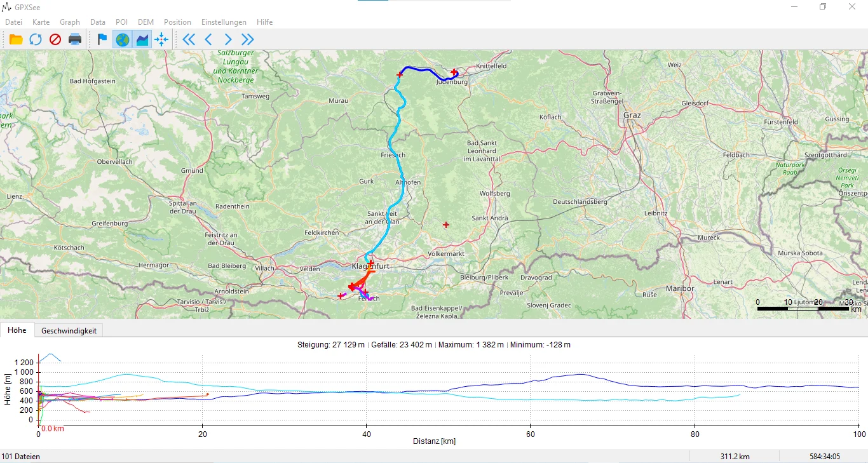This screenshot has height=463, width=868.
Task: Go to previous file arrow
Action: coord(208,39)
